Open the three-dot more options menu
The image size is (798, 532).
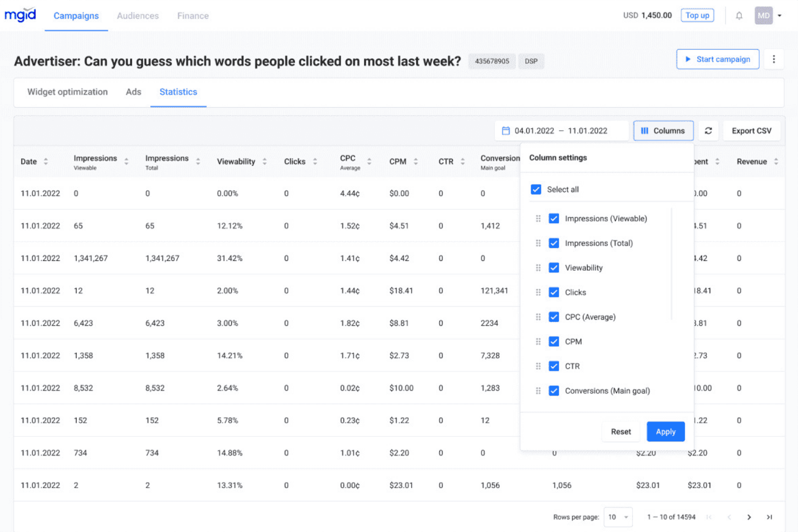(774, 59)
